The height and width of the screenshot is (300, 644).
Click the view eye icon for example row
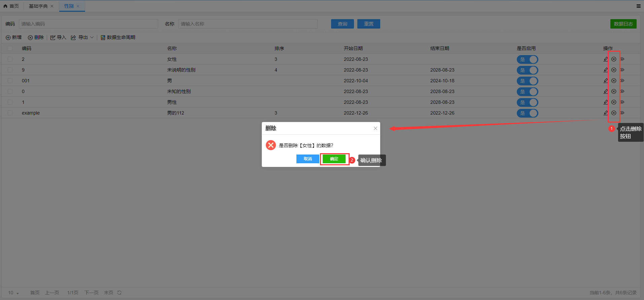tap(622, 113)
